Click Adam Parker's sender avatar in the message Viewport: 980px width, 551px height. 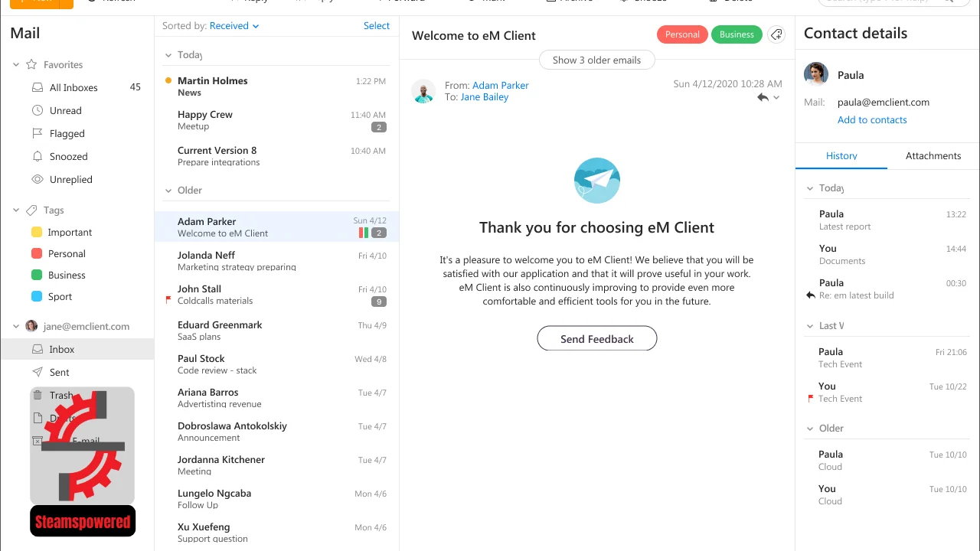(x=423, y=91)
